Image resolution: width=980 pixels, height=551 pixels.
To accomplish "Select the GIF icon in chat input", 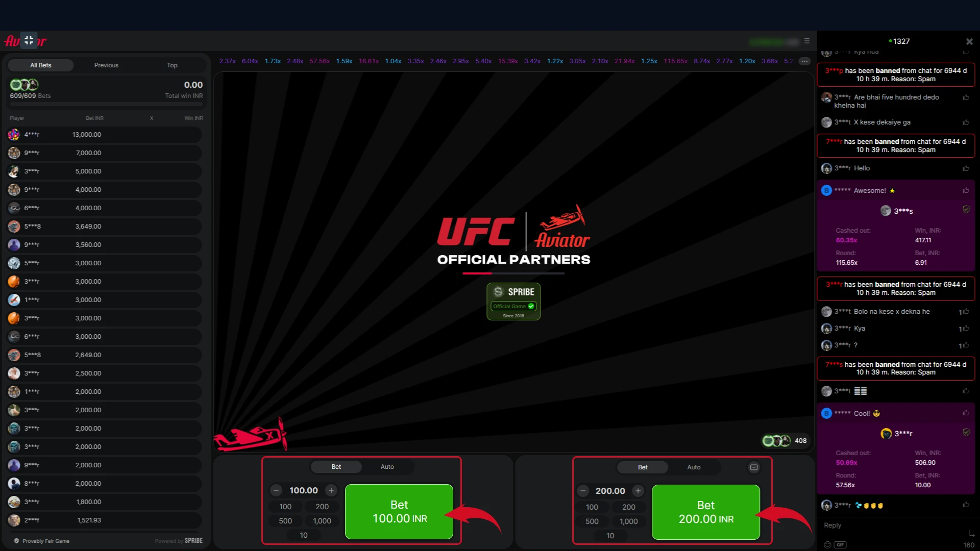I will click(840, 545).
